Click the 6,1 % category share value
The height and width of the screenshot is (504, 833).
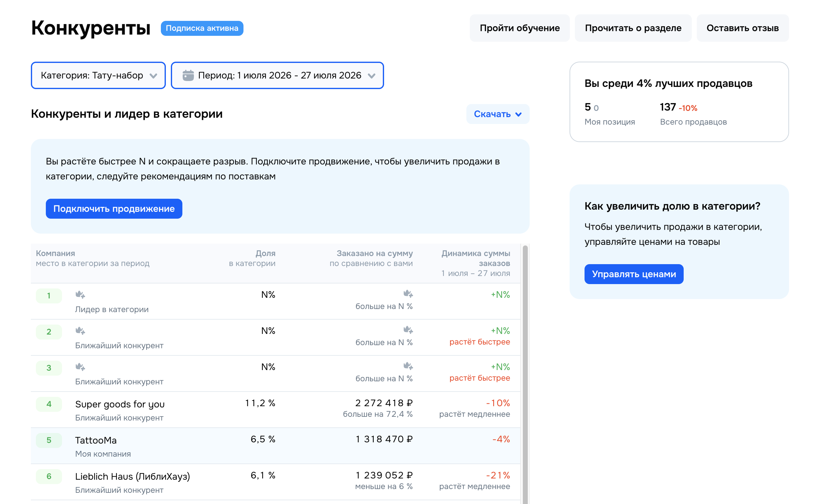[x=263, y=475]
